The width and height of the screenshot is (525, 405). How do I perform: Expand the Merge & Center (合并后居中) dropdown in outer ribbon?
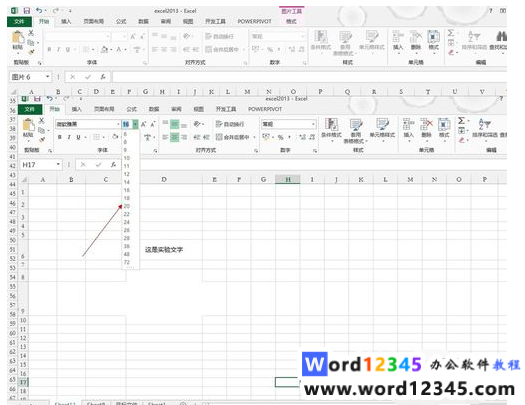[x=243, y=50]
